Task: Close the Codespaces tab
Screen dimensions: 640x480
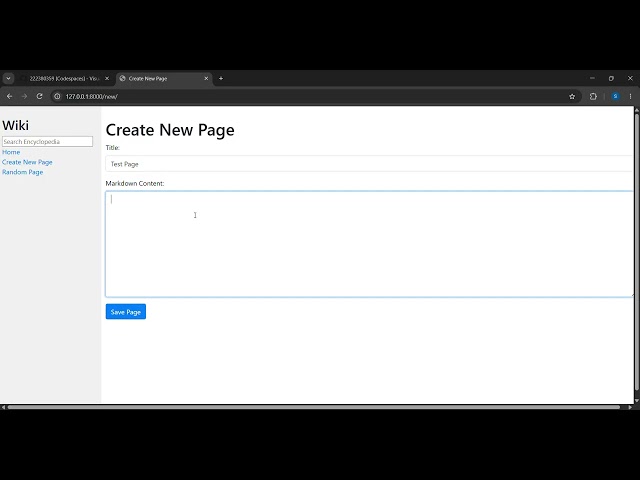Action: pos(107,78)
